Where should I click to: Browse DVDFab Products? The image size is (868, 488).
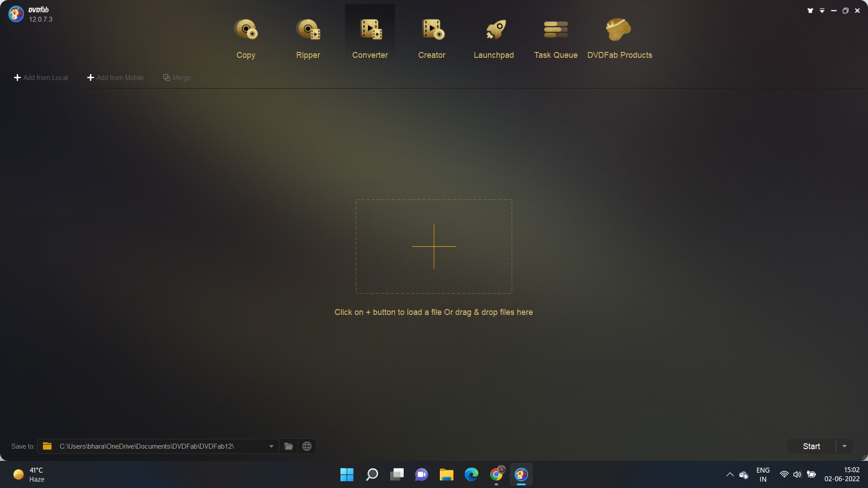click(620, 38)
